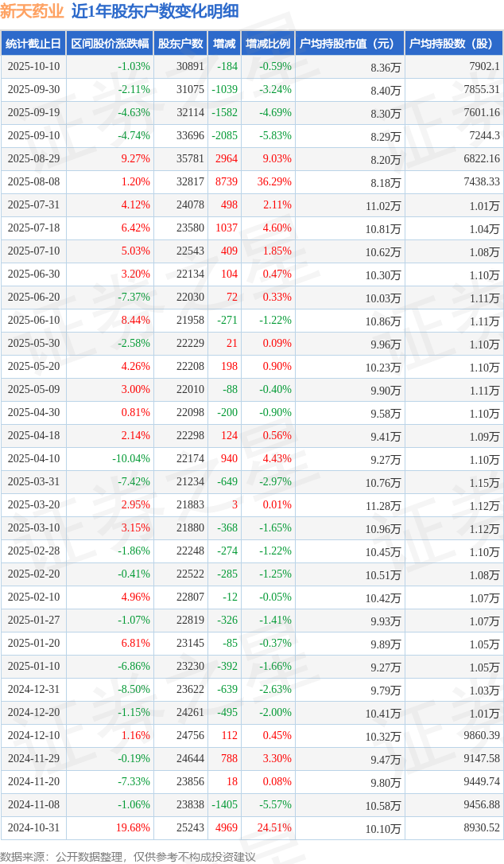Click the 2025-06-30 date cell

[x=33, y=274]
